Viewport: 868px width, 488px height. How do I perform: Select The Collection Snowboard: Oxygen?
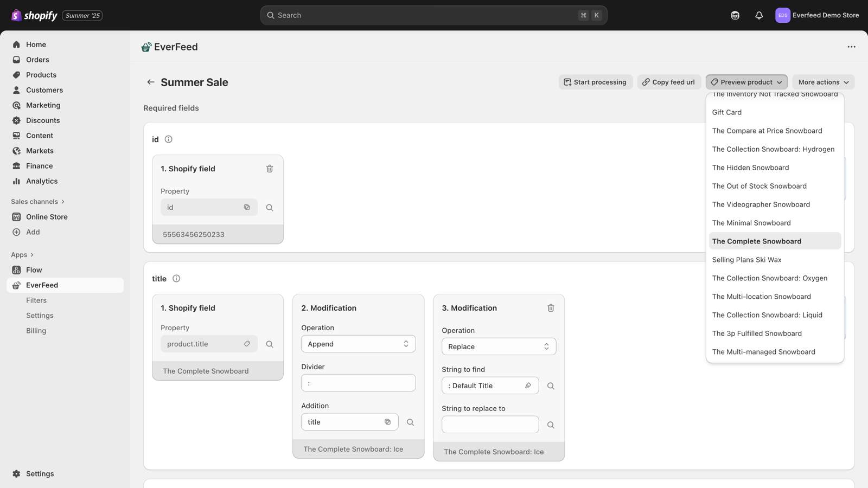click(775, 278)
